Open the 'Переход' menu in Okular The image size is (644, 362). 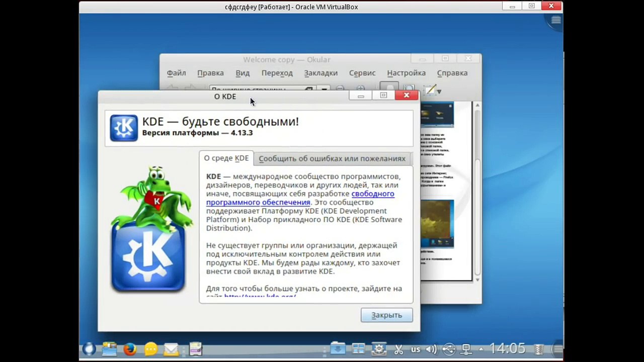click(277, 73)
